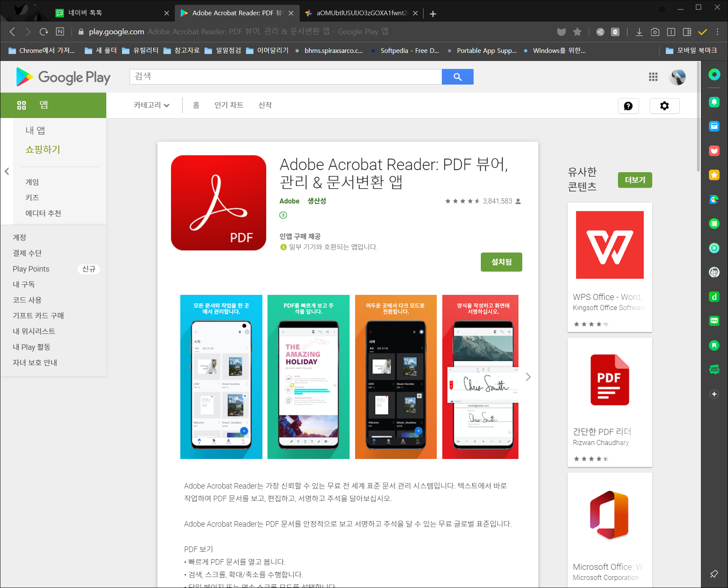728x588 pixels.
Task: Open the Adobe developer link
Action: click(x=290, y=201)
